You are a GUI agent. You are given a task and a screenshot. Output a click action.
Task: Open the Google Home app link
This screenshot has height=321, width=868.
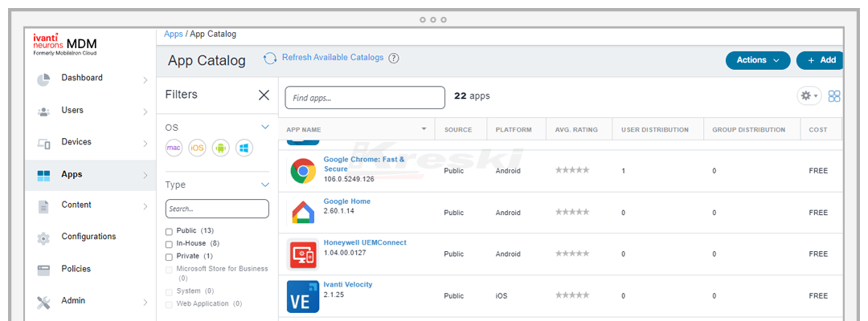[347, 201]
